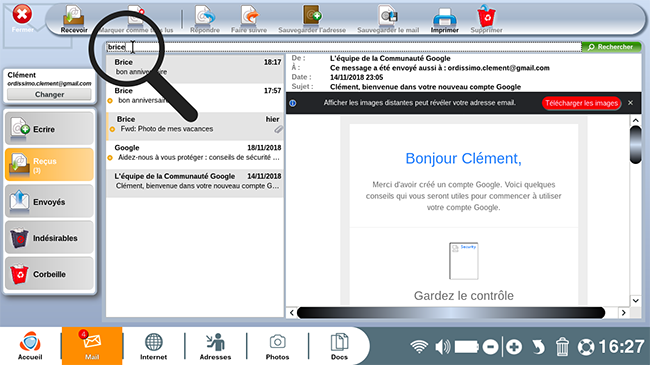Viewport: 650px width, 365px height.
Task: Open the Ecrire compose button
Action: tap(49, 129)
